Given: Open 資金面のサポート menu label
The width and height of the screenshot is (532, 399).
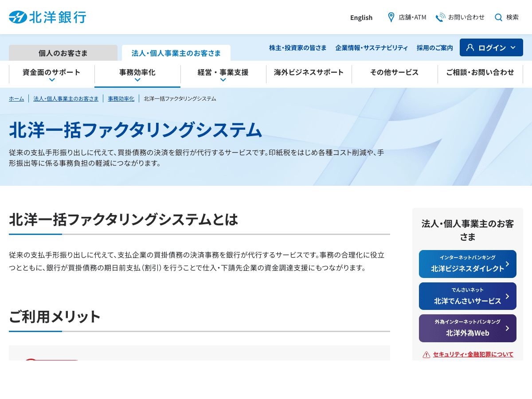Looking at the screenshot, I should point(52,72).
